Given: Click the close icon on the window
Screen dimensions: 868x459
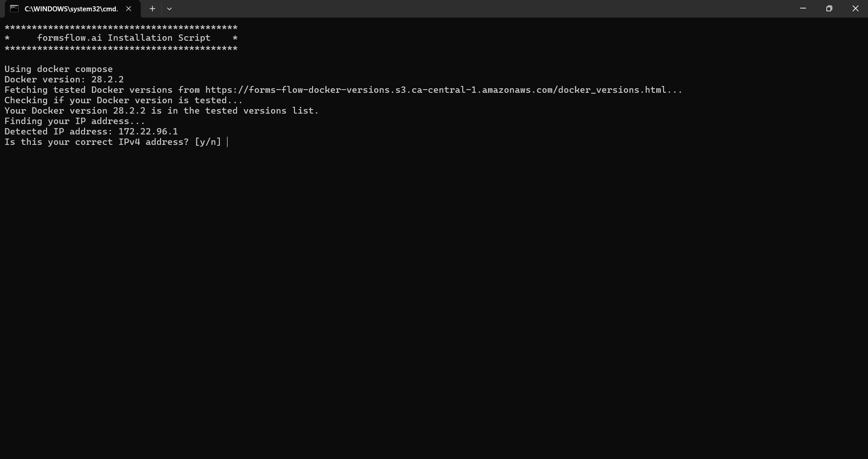Looking at the screenshot, I should click(856, 8).
